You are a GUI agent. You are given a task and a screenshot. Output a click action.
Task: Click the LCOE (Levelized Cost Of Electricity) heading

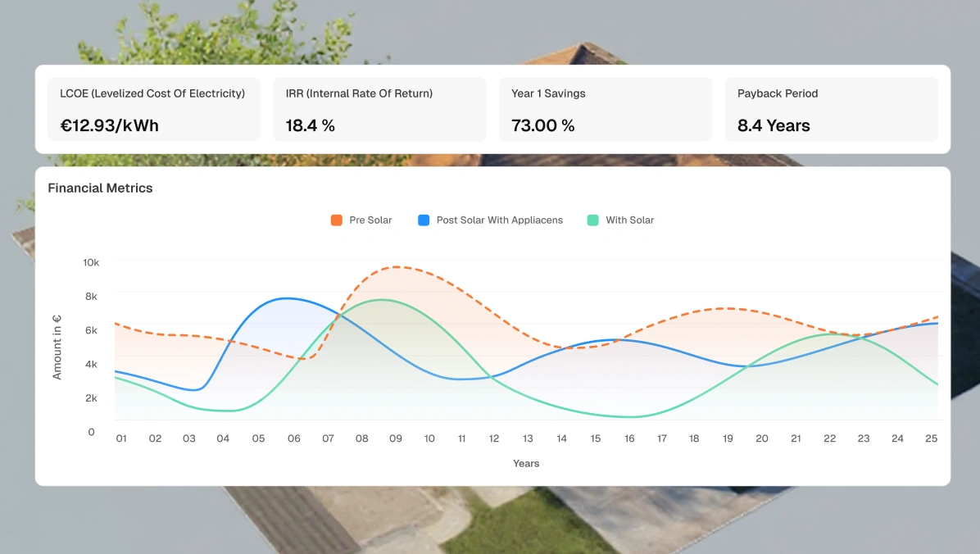152,93
